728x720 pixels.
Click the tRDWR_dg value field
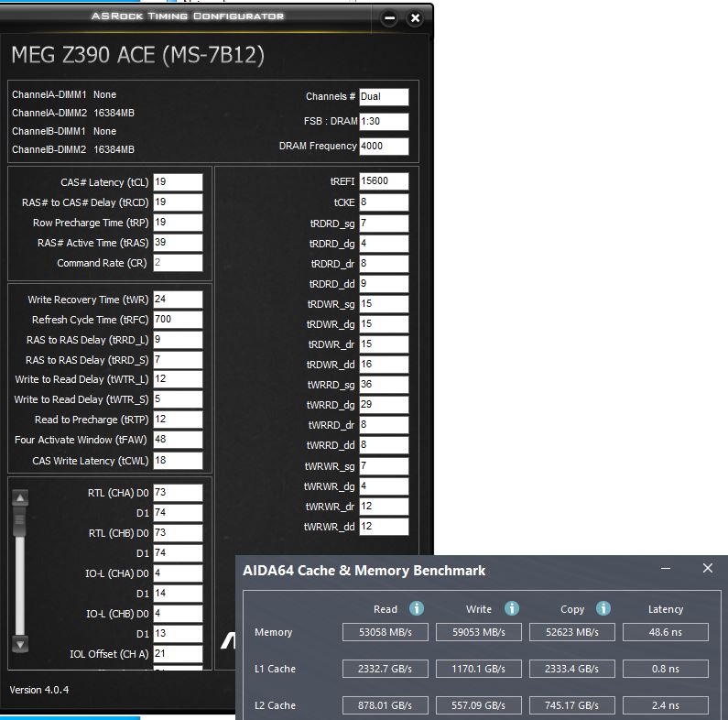point(384,323)
